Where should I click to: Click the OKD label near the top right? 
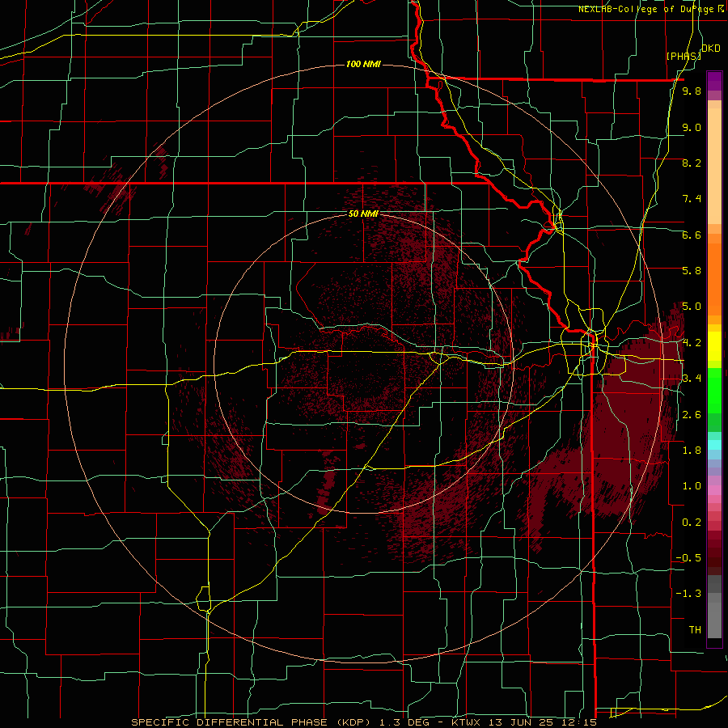coord(711,49)
